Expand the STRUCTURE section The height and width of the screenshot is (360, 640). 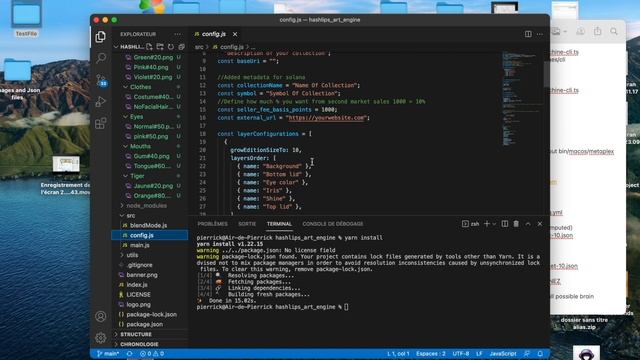(136, 334)
